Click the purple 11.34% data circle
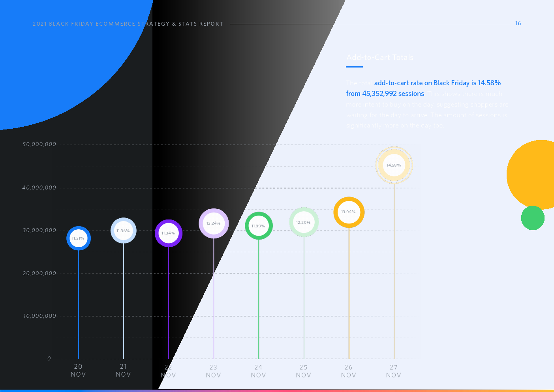Viewport: 554px width, 392px height. [x=168, y=233]
